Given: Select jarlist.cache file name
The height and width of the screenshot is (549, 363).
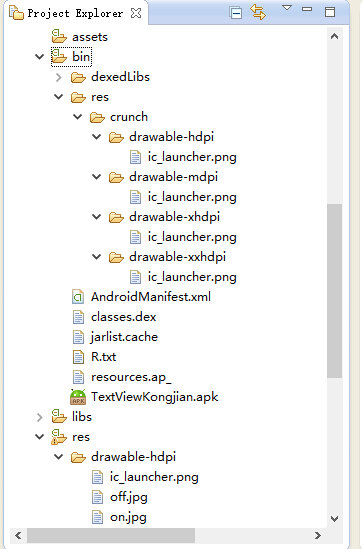Looking at the screenshot, I should tap(124, 337).
